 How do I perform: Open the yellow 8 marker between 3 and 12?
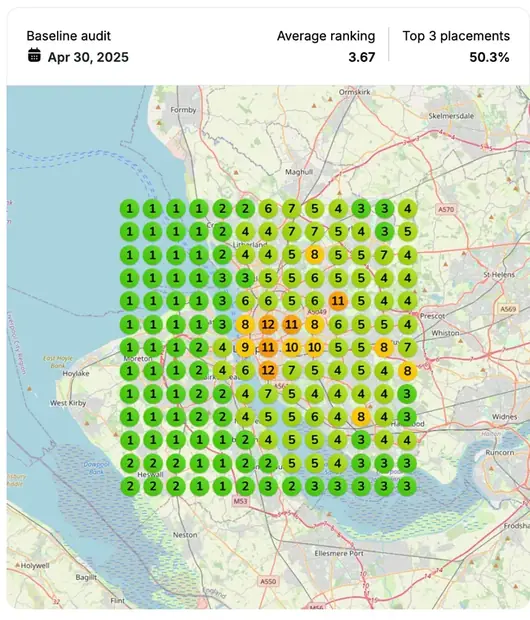tap(245, 325)
